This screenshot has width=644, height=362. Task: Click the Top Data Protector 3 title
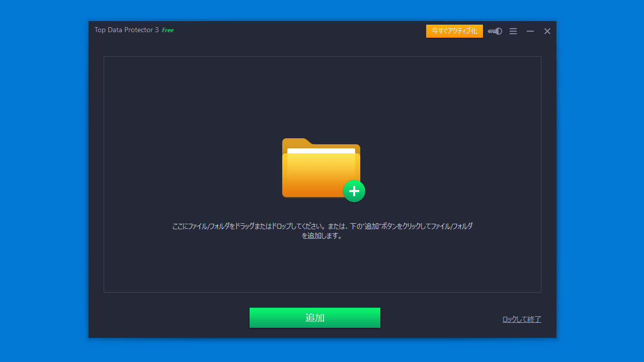(127, 30)
